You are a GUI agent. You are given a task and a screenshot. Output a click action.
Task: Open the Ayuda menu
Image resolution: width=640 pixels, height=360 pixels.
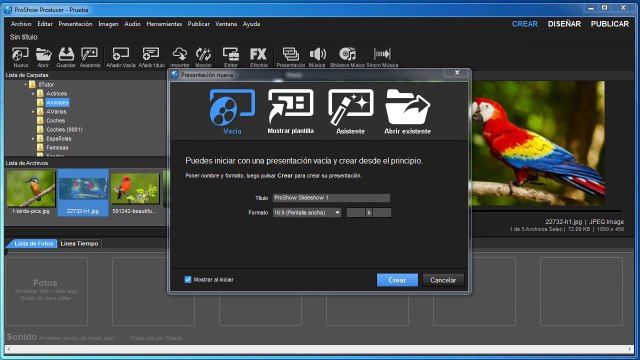pyautogui.click(x=251, y=24)
